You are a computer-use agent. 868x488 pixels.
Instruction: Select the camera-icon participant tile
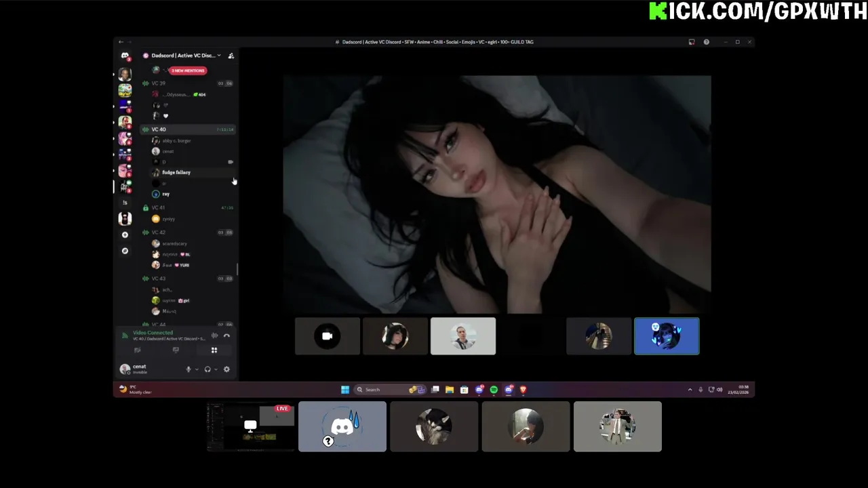(328, 336)
